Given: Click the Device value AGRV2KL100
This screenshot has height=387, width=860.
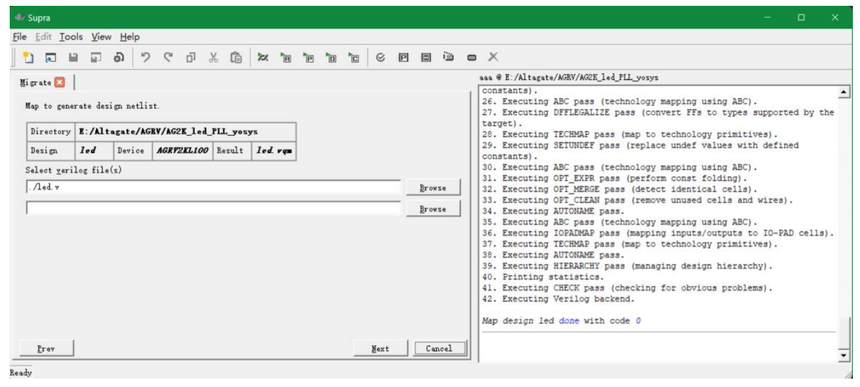Looking at the screenshot, I should click(x=183, y=150).
